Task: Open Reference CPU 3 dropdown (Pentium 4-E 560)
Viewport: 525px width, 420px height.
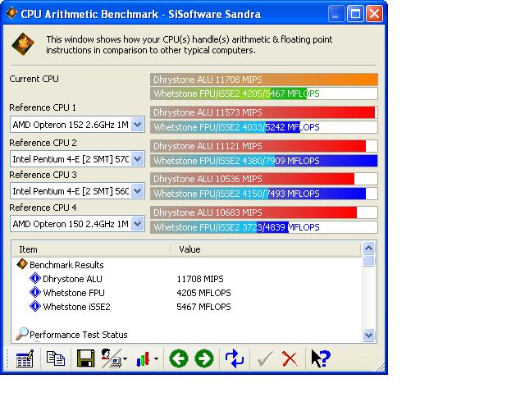Action: click(x=138, y=191)
